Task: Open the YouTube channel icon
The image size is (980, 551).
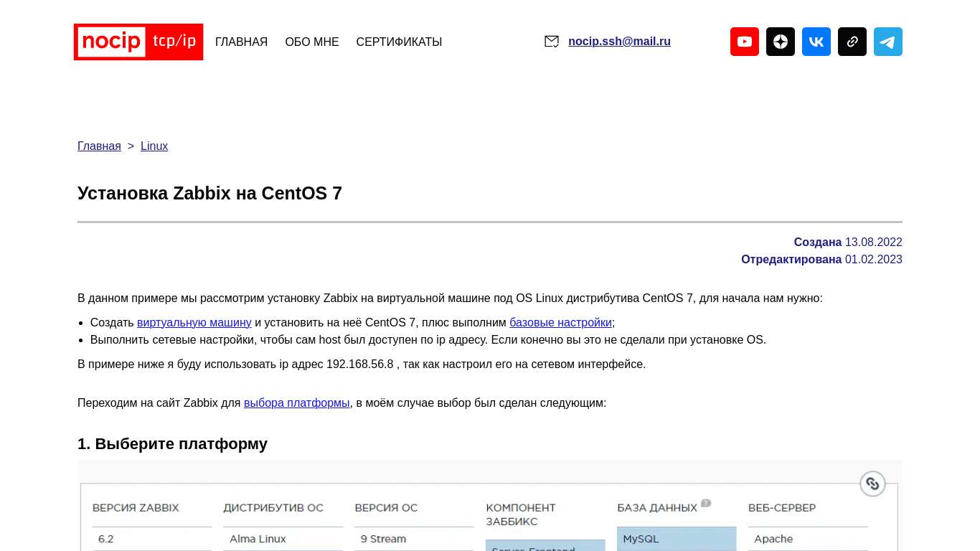Action: (x=744, y=42)
